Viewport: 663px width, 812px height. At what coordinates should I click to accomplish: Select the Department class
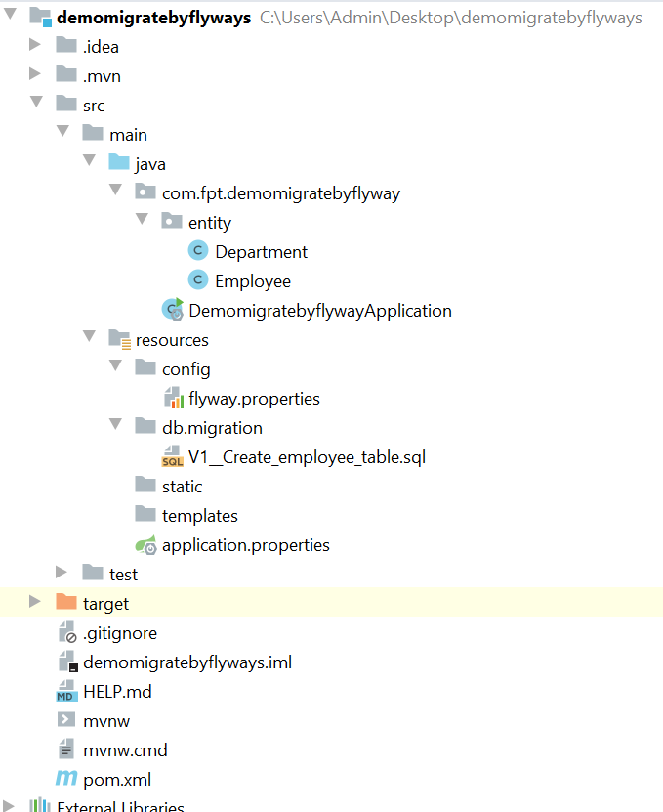coord(262,252)
